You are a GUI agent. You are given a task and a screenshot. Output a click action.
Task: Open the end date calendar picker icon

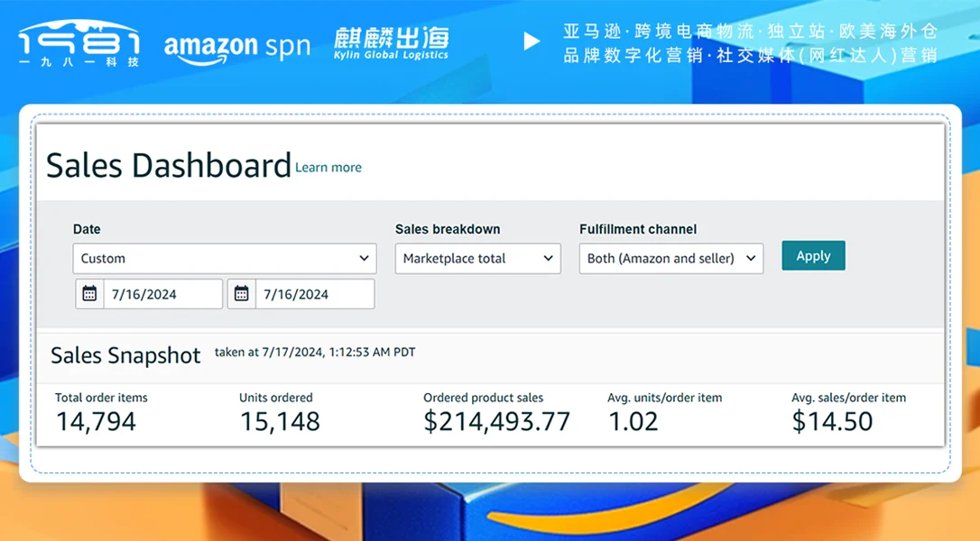point(241,294)
